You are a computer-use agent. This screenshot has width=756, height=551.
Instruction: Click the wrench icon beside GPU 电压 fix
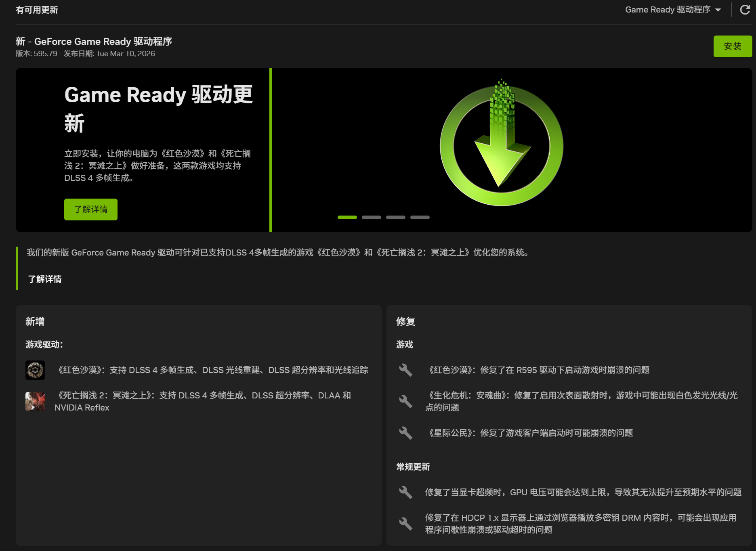[x=406, y=492]
